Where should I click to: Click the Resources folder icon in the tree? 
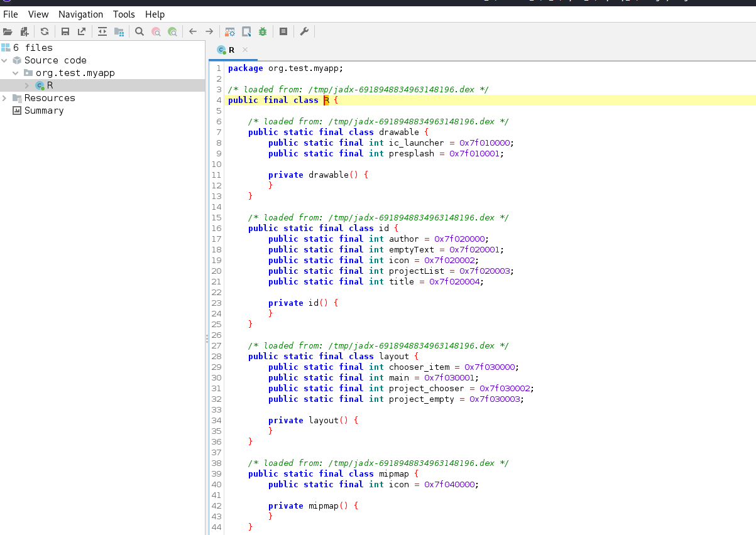click(x=17, y=98)
